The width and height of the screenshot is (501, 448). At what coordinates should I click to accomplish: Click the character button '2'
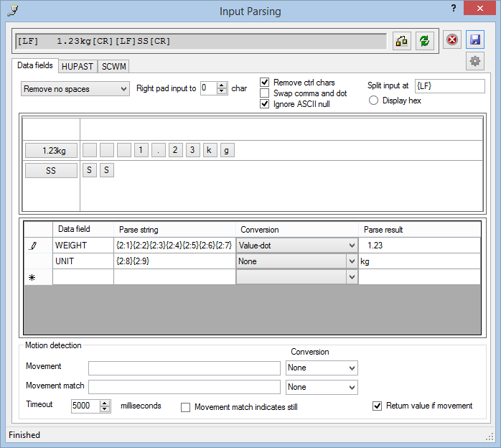176,150
